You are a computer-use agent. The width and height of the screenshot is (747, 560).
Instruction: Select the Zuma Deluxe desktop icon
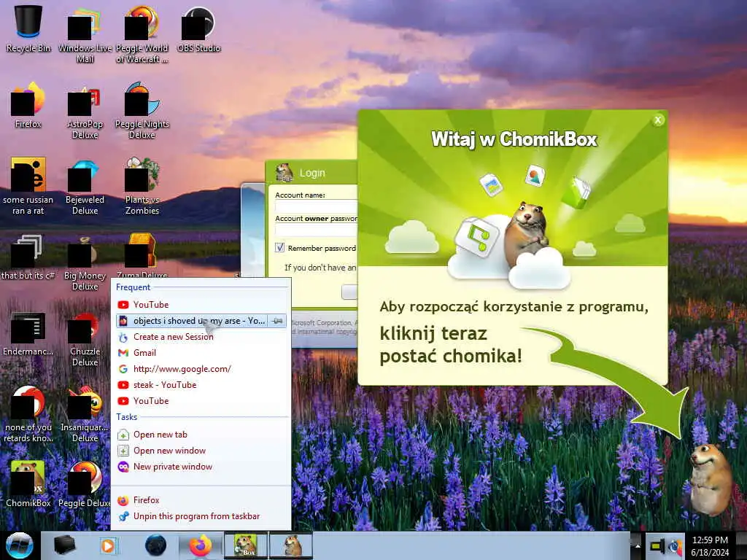coord(142,256)
